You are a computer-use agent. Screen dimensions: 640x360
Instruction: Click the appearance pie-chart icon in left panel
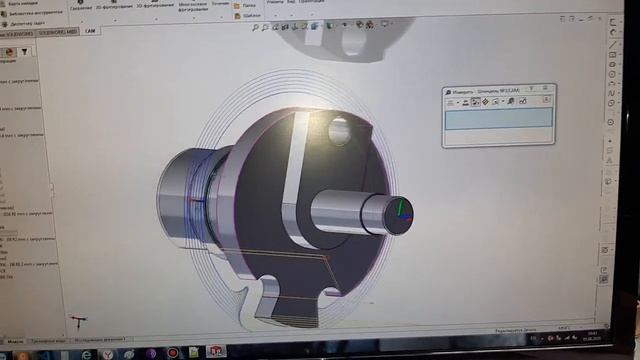point(9,52)
